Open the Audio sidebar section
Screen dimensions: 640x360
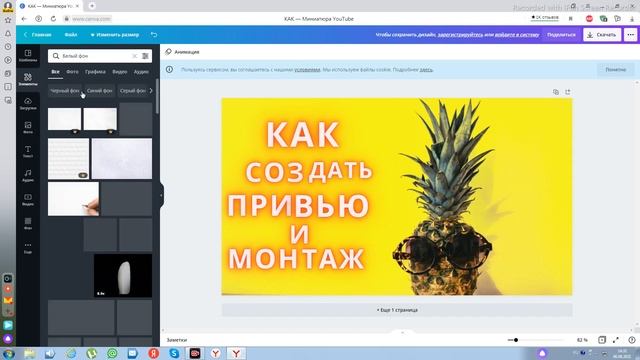click(x=28, y=176)
